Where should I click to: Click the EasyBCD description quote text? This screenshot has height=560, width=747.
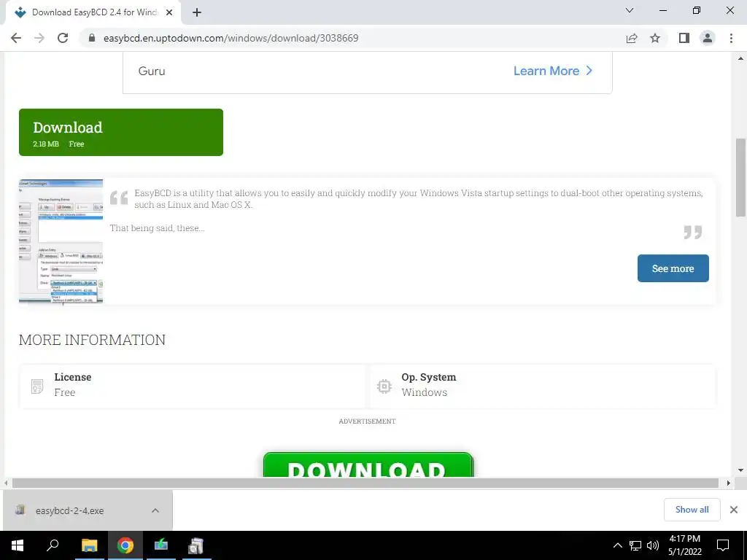click(418, 198)
